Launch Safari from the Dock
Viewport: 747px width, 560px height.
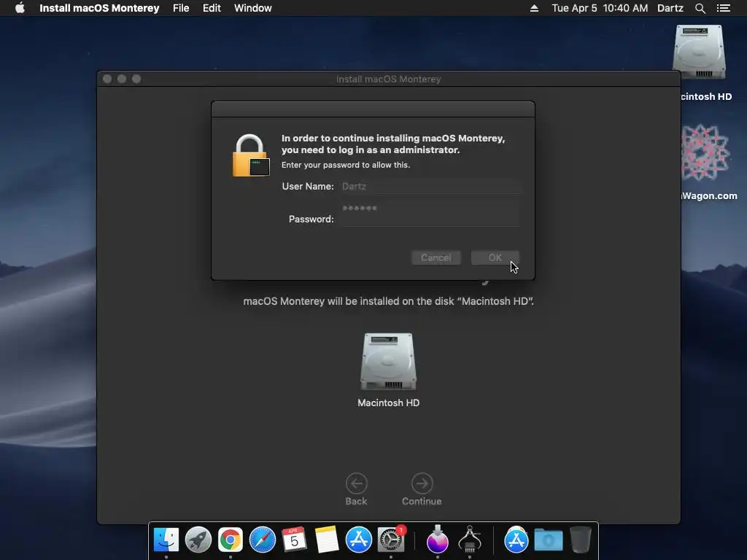point(263,540)
